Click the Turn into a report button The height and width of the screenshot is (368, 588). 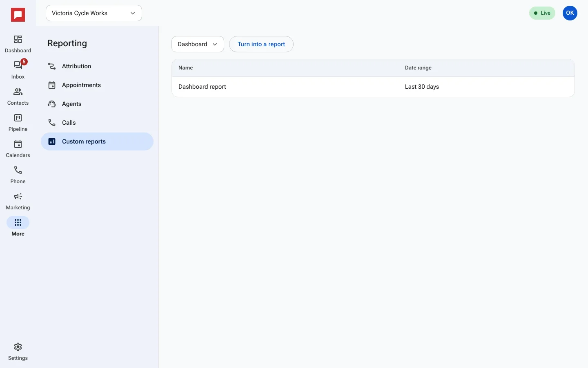(x=261, y=44)
